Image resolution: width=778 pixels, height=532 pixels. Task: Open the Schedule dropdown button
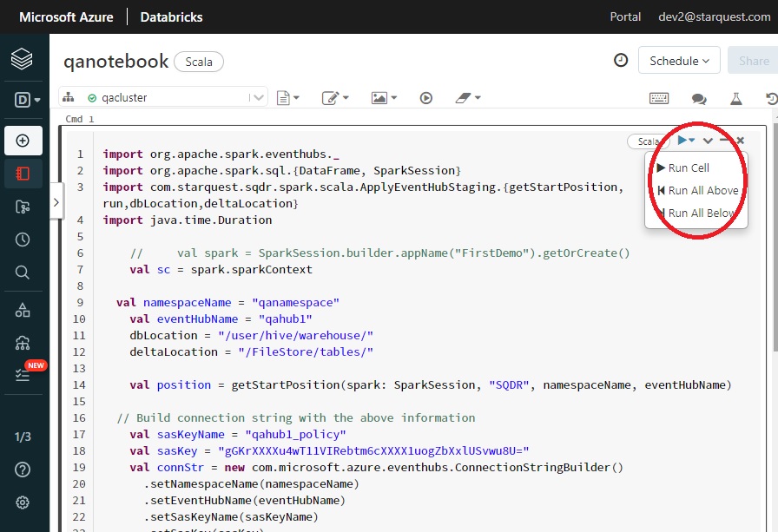pyautogui.click(x=679, y=61)
